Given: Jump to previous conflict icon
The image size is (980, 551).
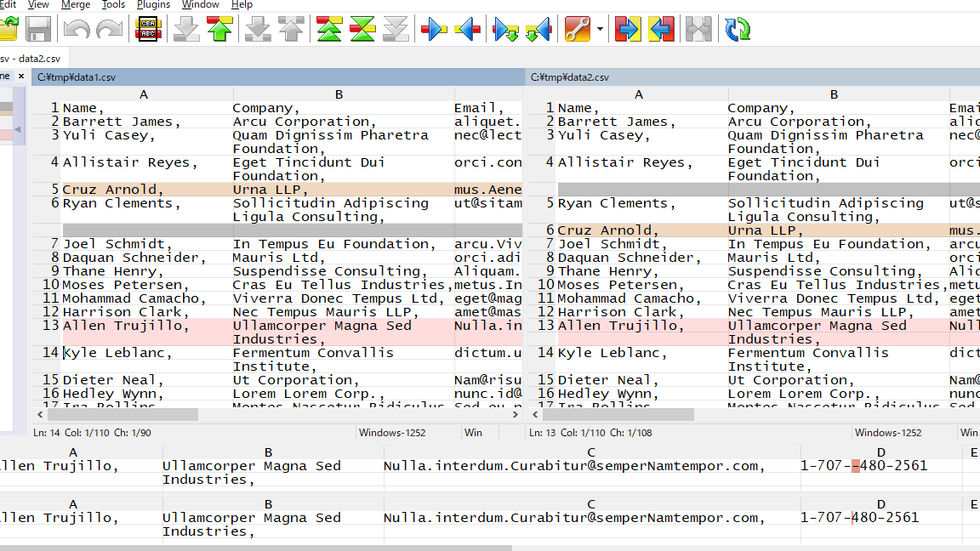Looking at the screenshot, I should 291,30.
